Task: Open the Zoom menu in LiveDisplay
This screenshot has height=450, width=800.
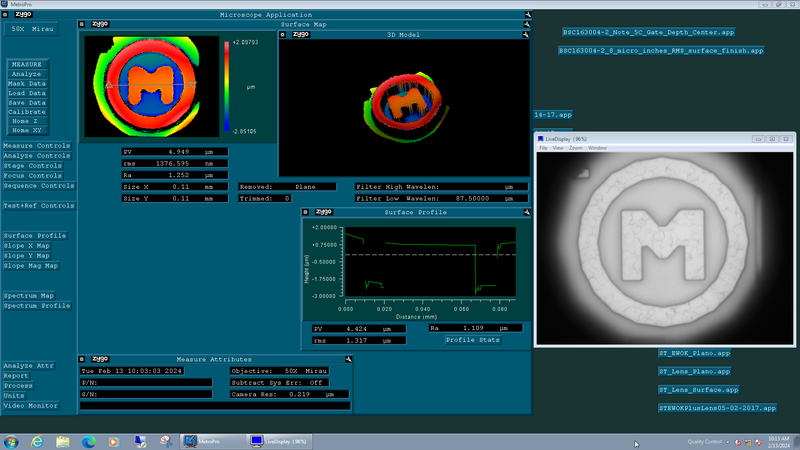Action: (575, 148)
